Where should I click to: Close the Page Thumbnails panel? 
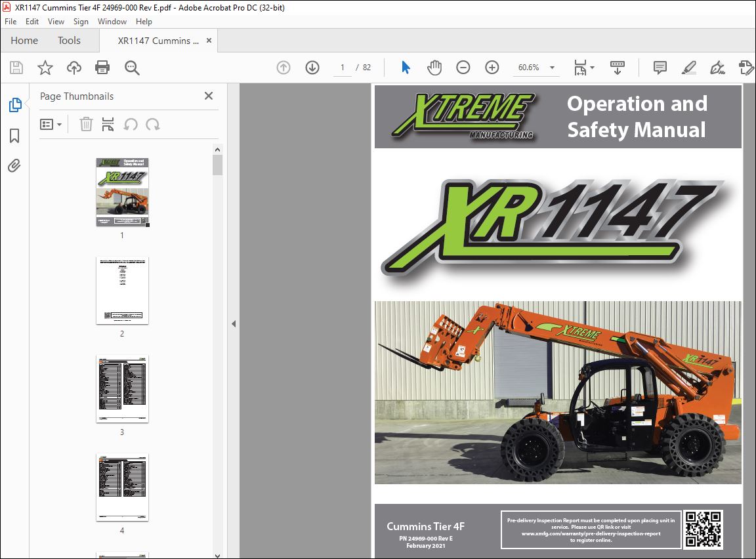[x=208, y=96]
